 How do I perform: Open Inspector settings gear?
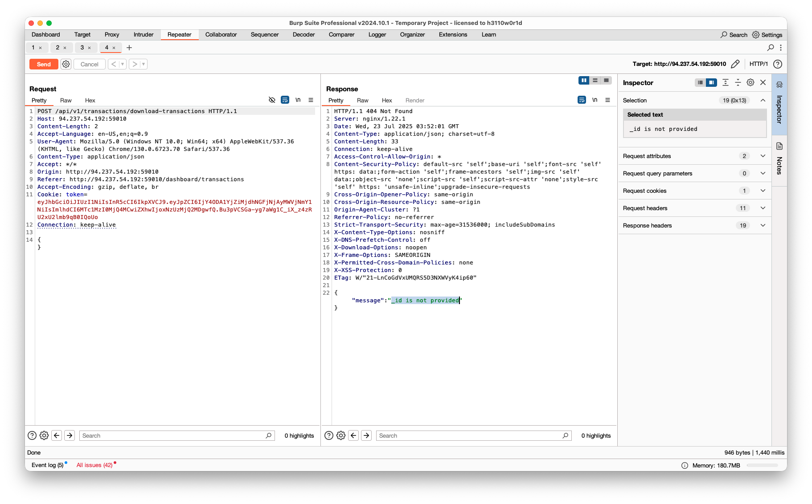(750, 83)
